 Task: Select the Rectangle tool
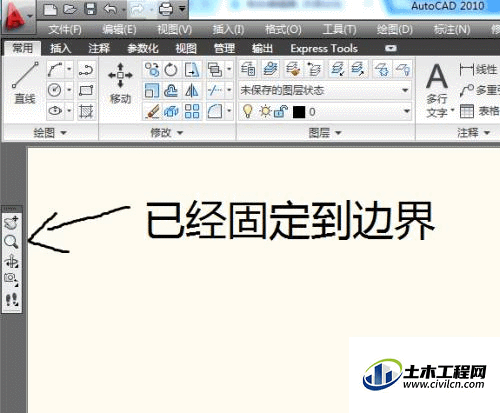click(x=86, y=90)
